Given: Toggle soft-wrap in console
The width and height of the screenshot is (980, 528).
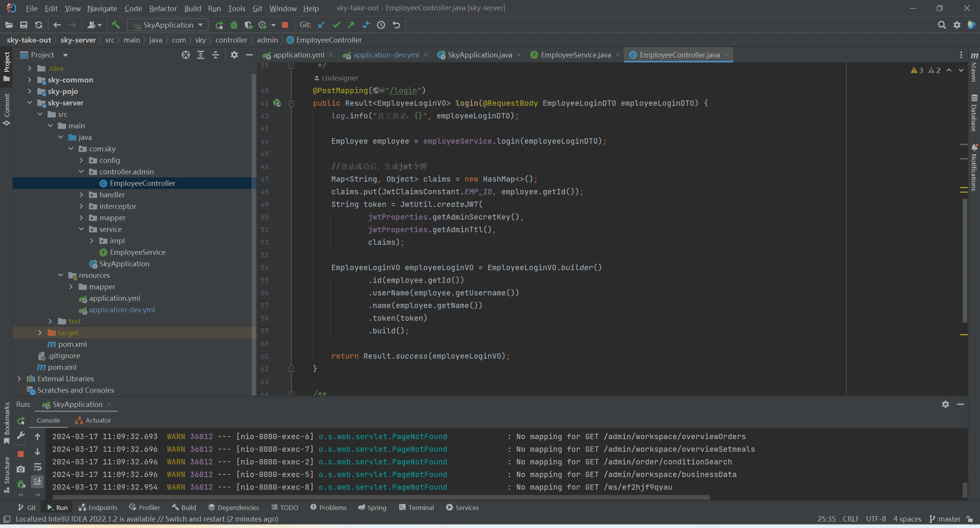Looking at the screenshot, I should pos(38,467).
